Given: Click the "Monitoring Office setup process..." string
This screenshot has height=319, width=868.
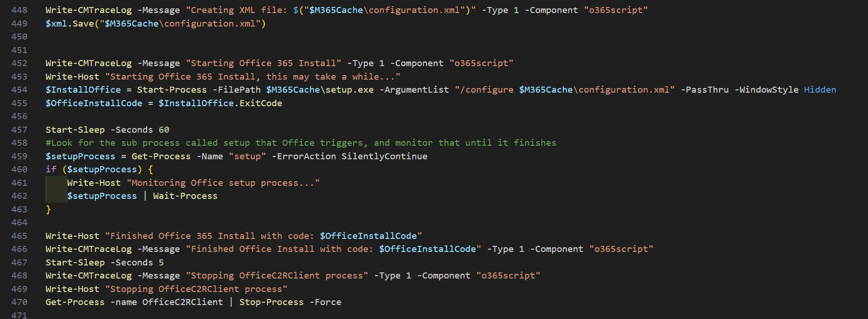Looking at the screenshot, I should (223, 183).
